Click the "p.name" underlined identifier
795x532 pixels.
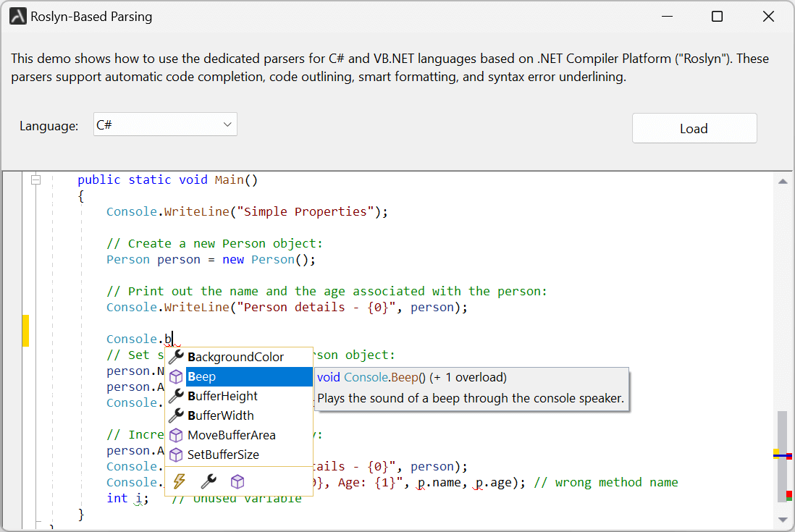(439, 482)
